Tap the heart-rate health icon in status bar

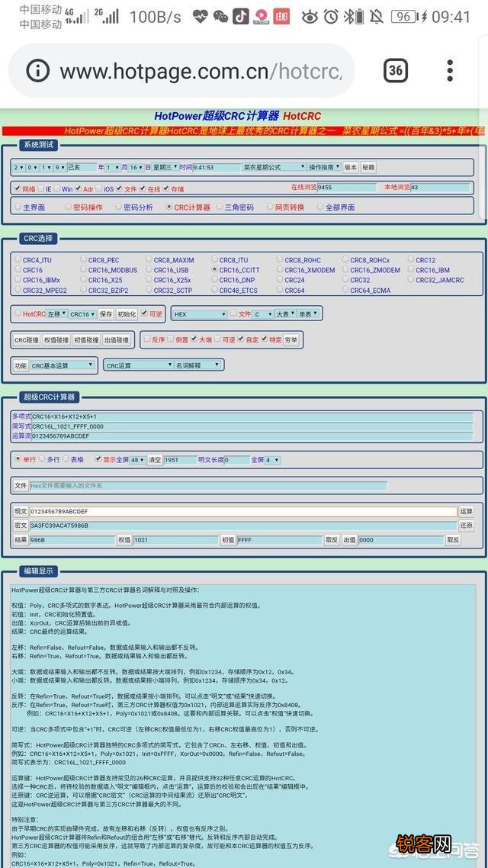click(x=201, y=17)
